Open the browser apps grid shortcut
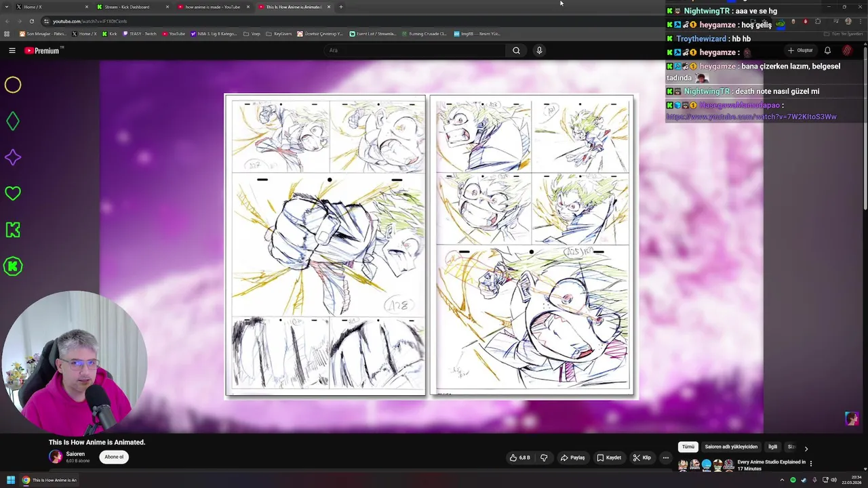The width and height of the screenshot is (868, 488). click(7, 33)
